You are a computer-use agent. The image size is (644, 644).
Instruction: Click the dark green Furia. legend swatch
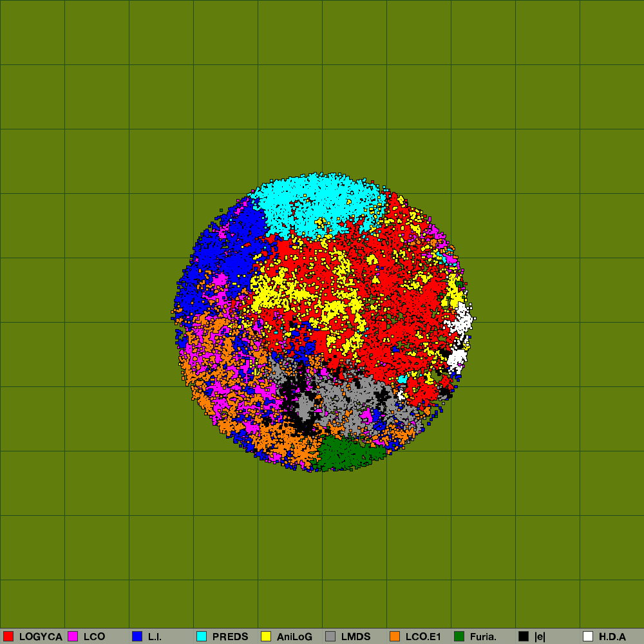coord(459,636)
